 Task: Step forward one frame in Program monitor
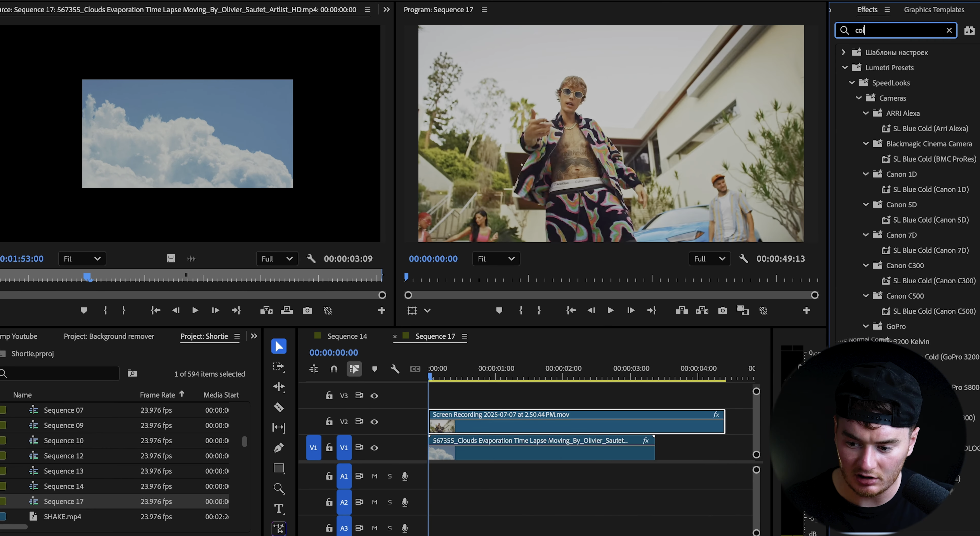pyautogui.click(x=631, y=310)
